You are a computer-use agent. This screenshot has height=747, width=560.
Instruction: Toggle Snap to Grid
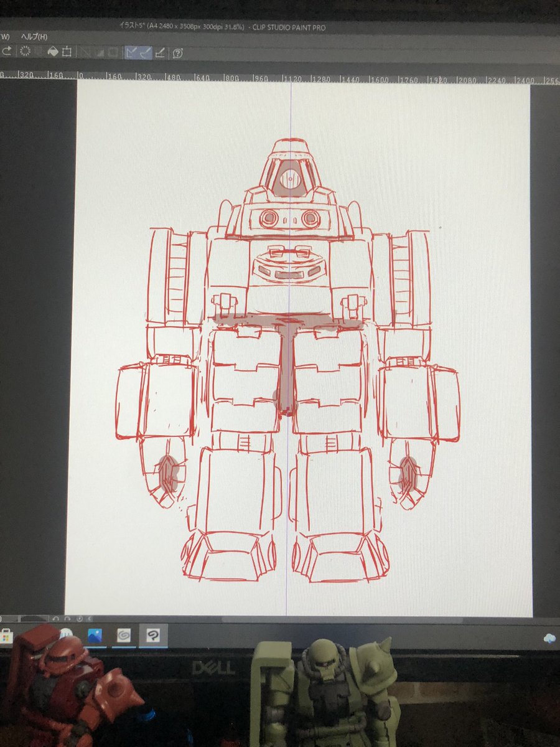click(x=161, y=52)
